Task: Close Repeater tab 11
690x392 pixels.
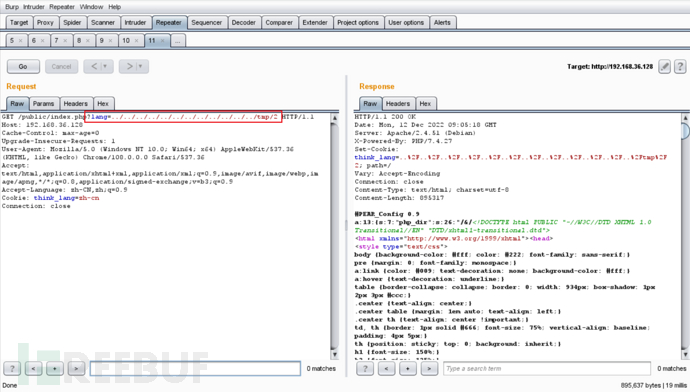Action: (x=162, y=40)
